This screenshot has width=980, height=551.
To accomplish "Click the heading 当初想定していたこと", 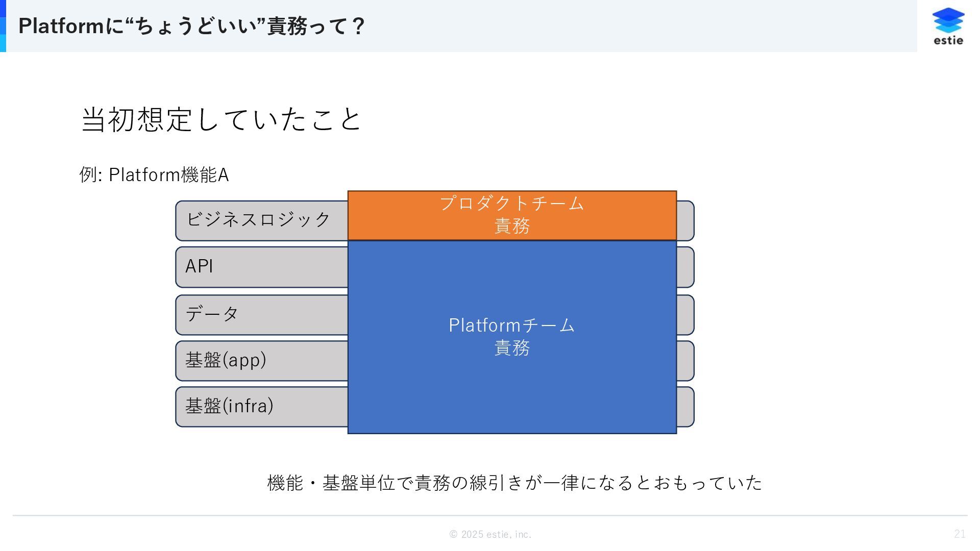I will [x=222, y=119].
